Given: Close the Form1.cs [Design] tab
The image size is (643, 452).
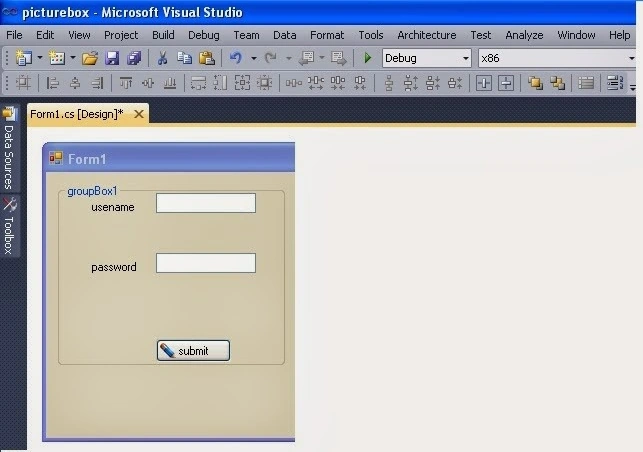Looking at the screenshot, I should [x=139, y=114].
